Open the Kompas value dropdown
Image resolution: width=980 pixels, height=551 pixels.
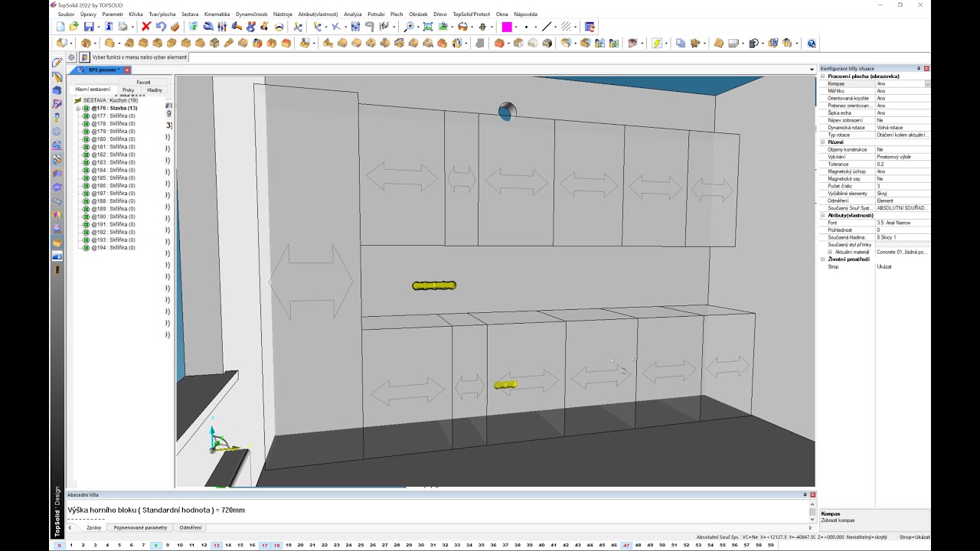(927, 83)
